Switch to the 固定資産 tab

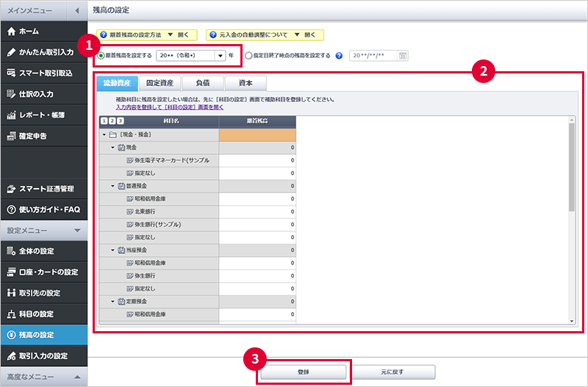pos(160,83)
